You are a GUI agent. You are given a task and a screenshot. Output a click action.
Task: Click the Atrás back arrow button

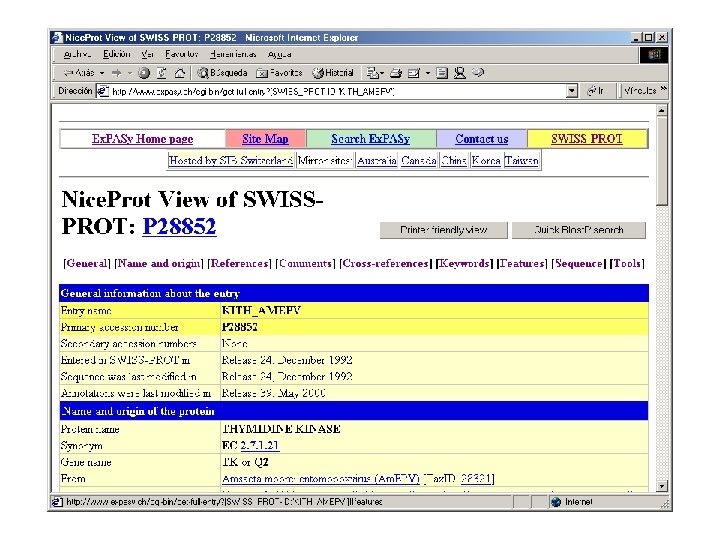(x=79, y=73)
